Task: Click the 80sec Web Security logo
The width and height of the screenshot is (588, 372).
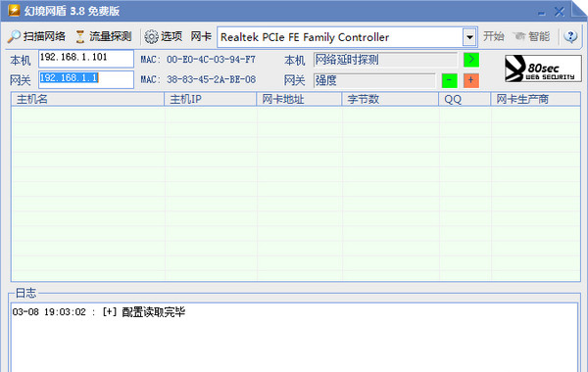Action: coord(543,69)
